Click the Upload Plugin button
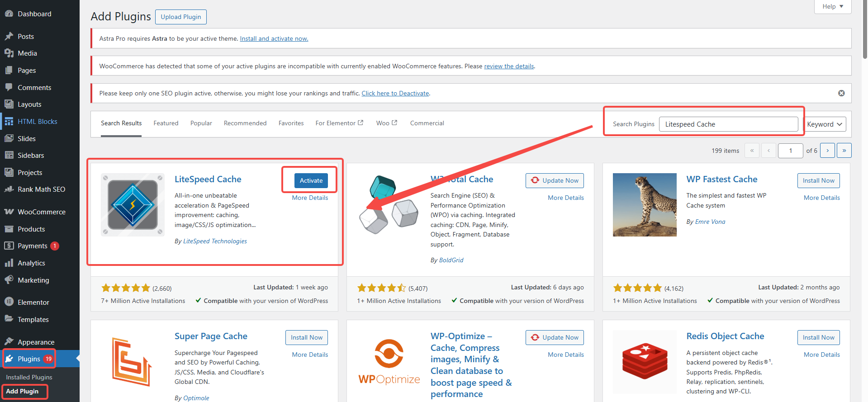Screen dimensions: 868x402 (181, 17)
